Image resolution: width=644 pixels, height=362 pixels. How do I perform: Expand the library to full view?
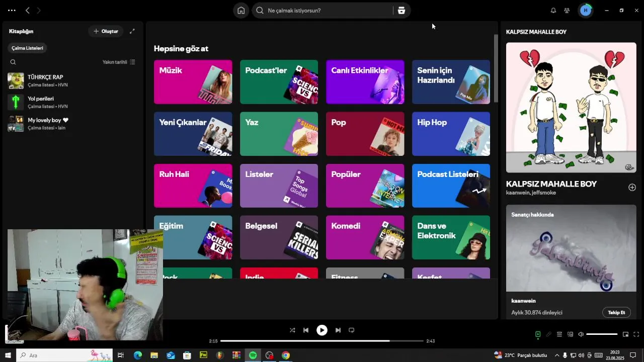[x=132, y=31]
